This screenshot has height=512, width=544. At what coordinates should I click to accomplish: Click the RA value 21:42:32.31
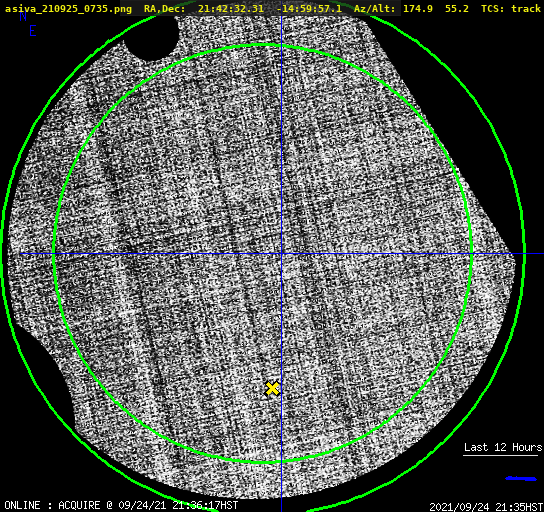point(231,8)
